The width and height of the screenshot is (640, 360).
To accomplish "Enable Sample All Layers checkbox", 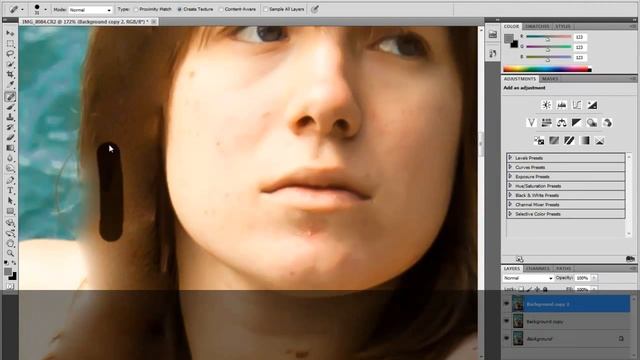I will (265, 9).
